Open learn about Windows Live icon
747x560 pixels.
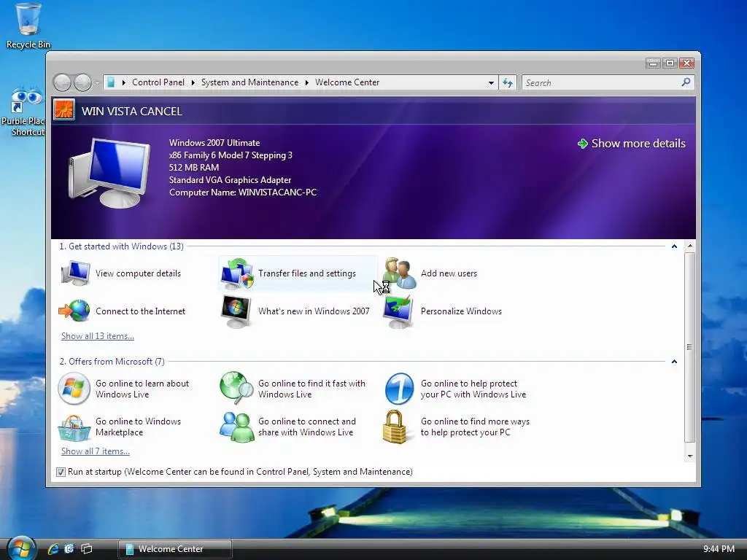[x=74, y=389]
